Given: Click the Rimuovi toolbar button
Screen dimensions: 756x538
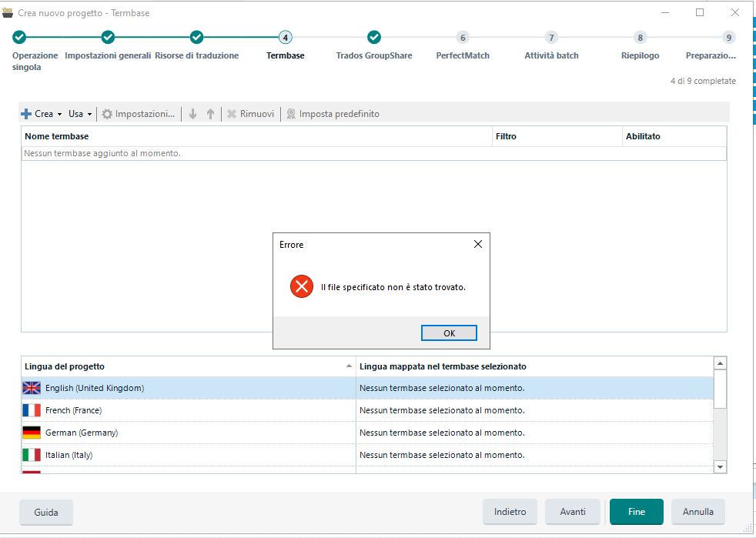Looking at the screenshot, I should [251, 114].
